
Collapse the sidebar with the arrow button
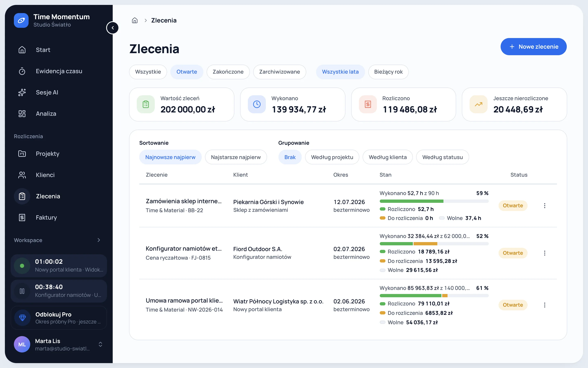pyautogui.click(x=112, y=28)
